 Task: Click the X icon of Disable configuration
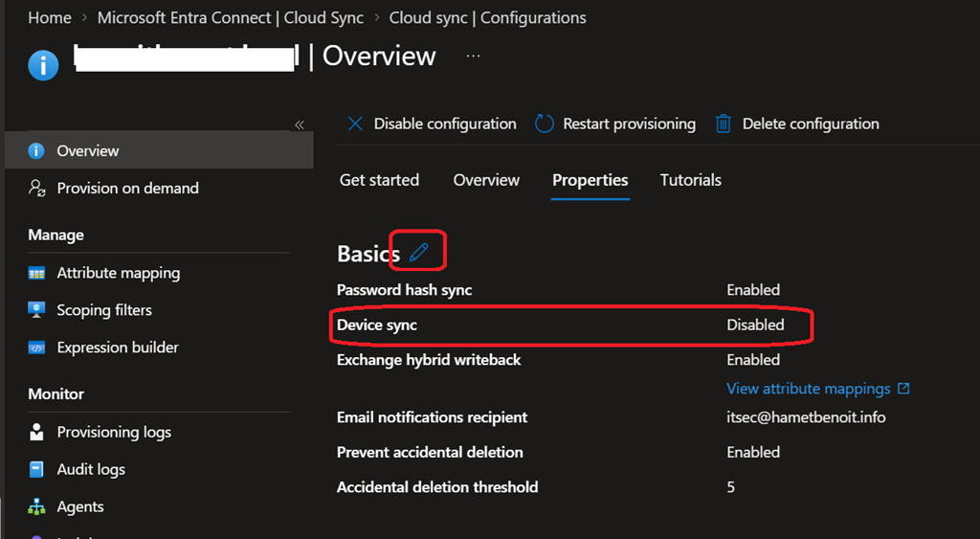click(355, 124)
